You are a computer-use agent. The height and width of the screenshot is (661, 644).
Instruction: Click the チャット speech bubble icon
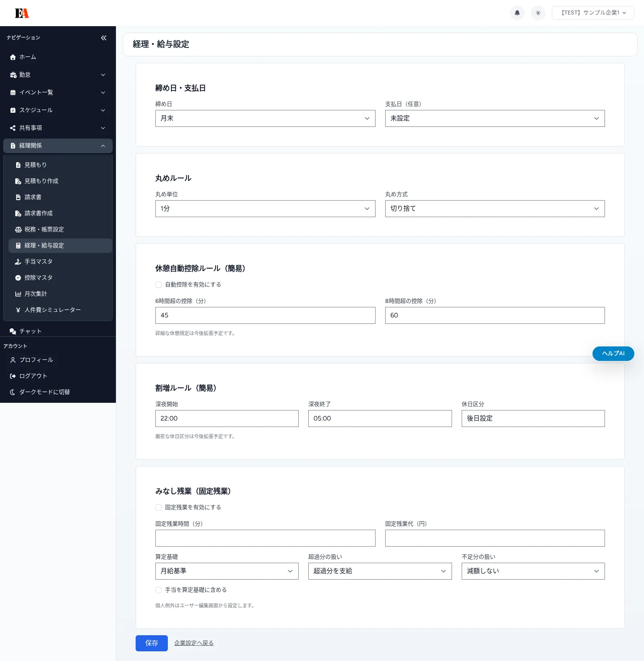13,331
